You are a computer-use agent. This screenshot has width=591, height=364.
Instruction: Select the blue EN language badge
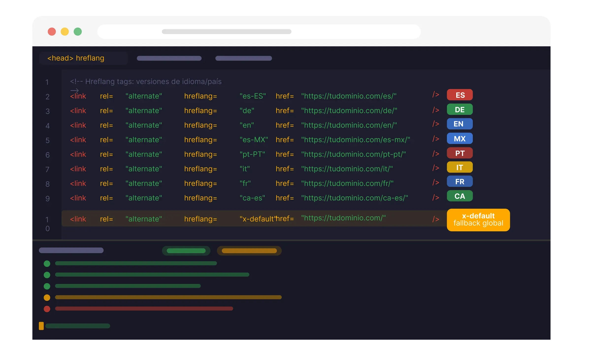pyautogui.click(x=460, y=124)
